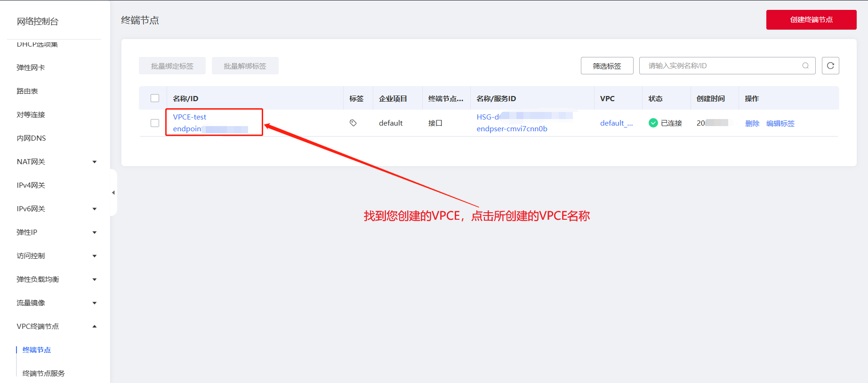This screenshot has height=383, width=868.
Task: Open DHCP选项集 in sidebar
Action: pos(37,44)
